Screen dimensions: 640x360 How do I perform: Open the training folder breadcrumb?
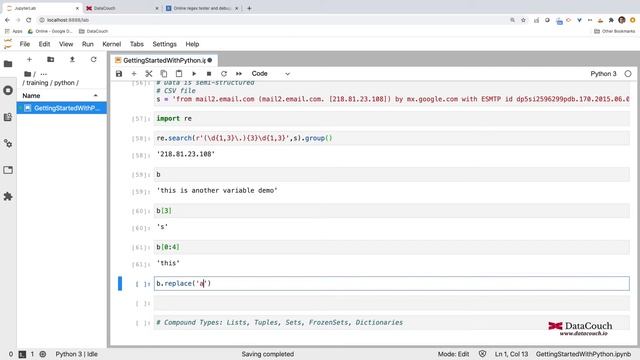click(37, 83)
